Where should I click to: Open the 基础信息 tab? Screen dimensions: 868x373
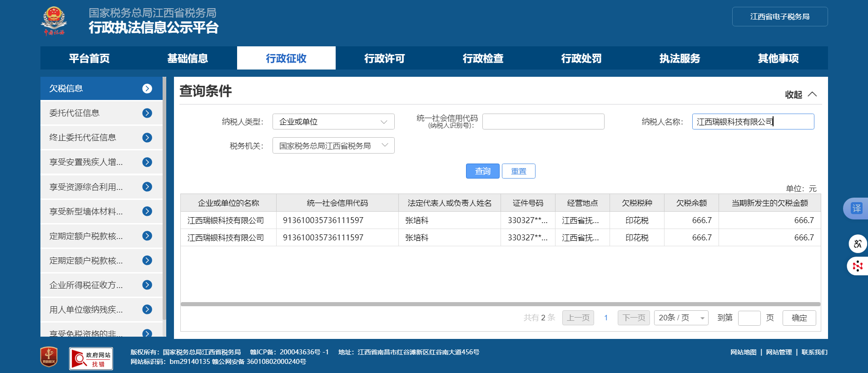coord(187,58)
